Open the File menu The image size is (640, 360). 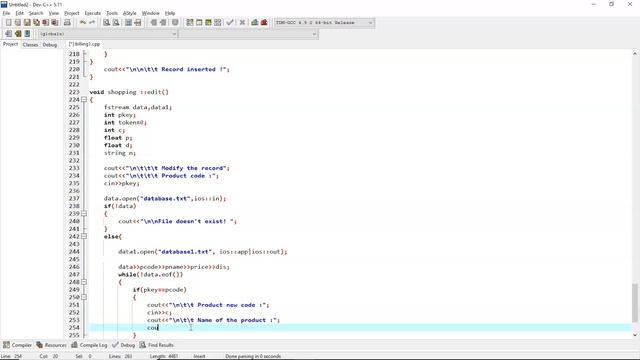(x=6, y=13)
